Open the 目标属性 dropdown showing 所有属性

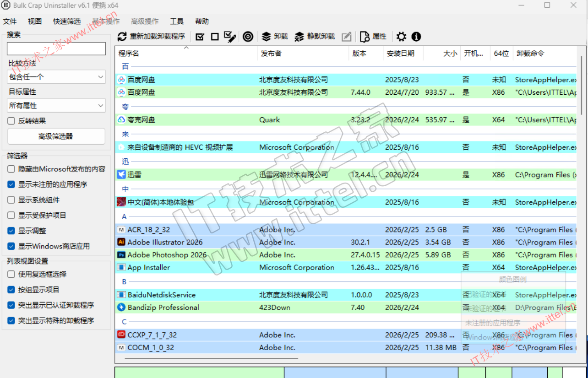click(56, 106)
